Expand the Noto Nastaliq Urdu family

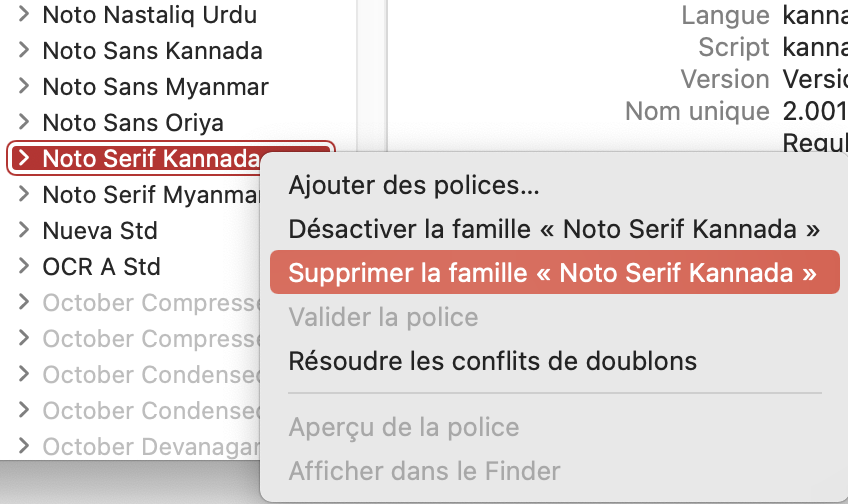tap(24, 15)
